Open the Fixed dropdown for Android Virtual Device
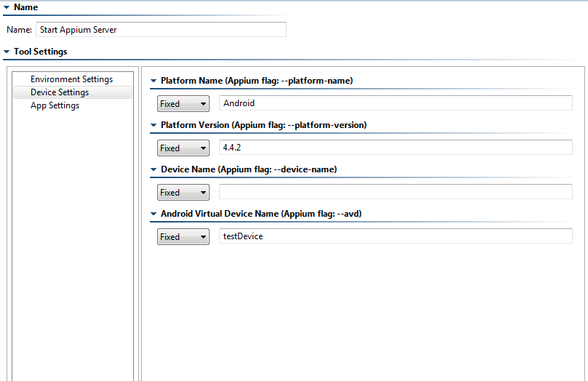This screenshot has height=381, width=588. click(183, 237)
